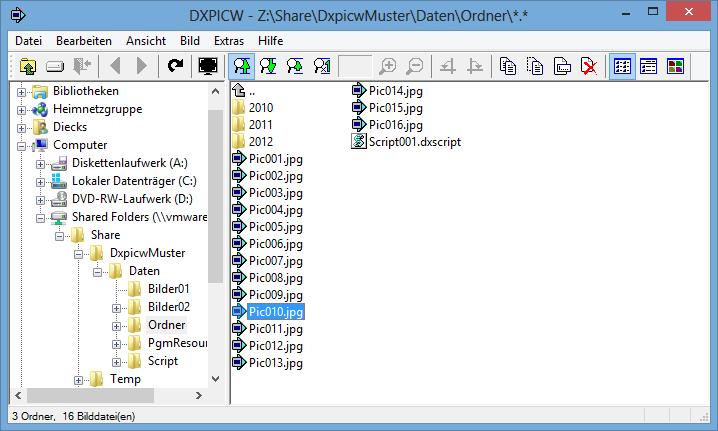Click the copy files toolbar icon

click(509, 66)
